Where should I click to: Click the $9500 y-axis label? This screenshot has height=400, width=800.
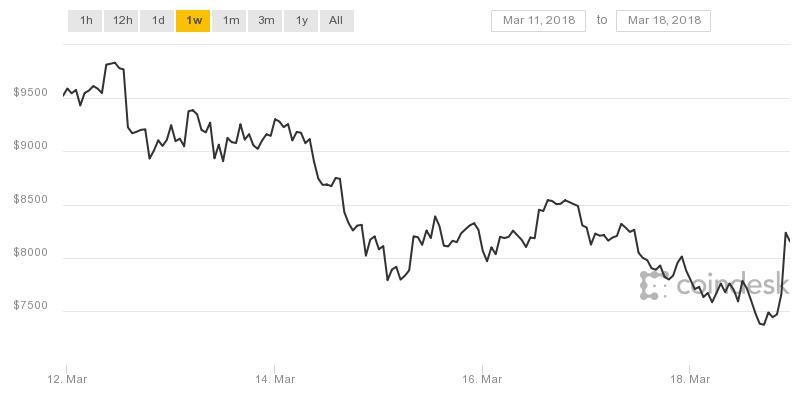[x=30, y=93]
